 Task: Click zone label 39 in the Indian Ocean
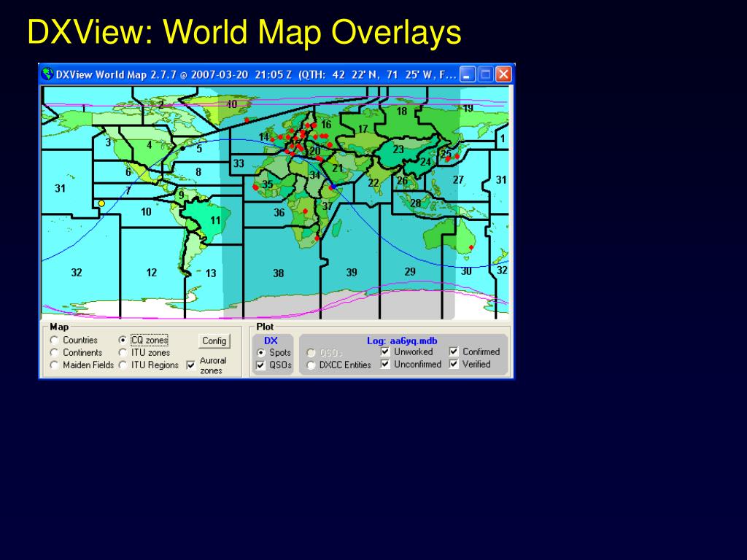352,273
